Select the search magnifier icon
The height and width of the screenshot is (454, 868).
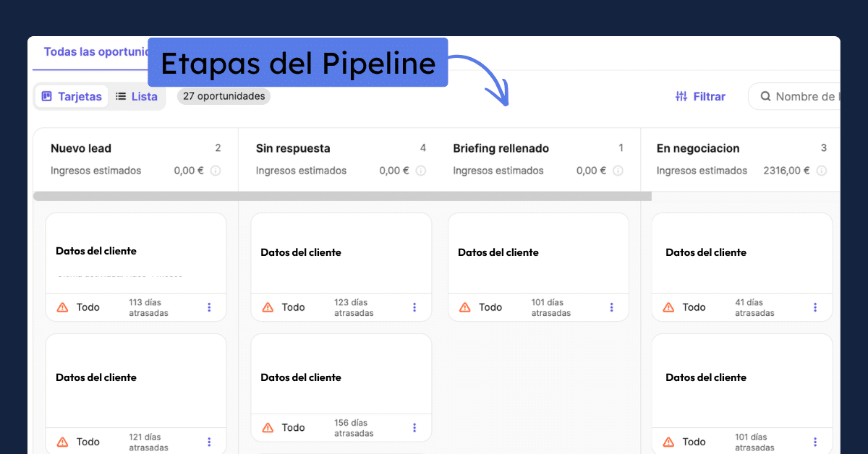[x=765, y=96]
